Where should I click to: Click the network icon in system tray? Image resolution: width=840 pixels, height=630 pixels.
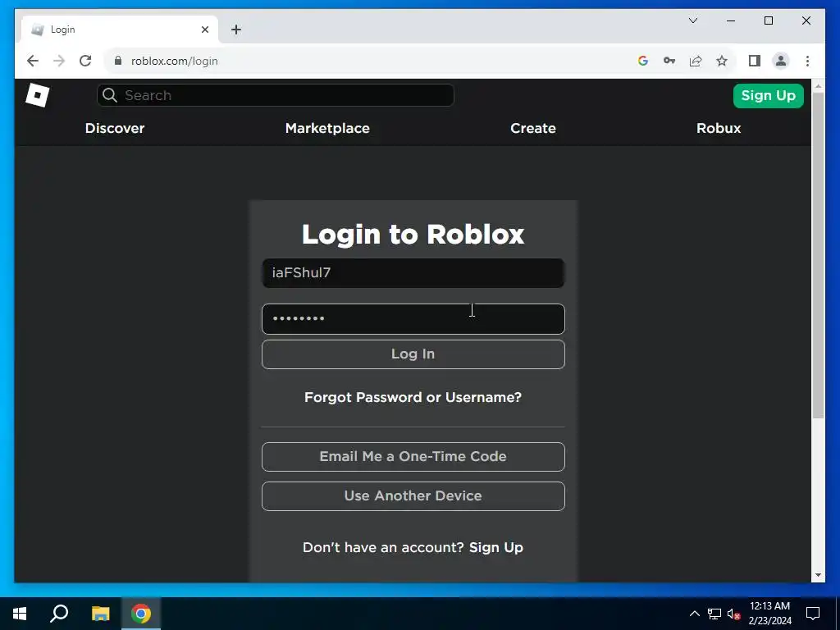[x=714, y=614]
